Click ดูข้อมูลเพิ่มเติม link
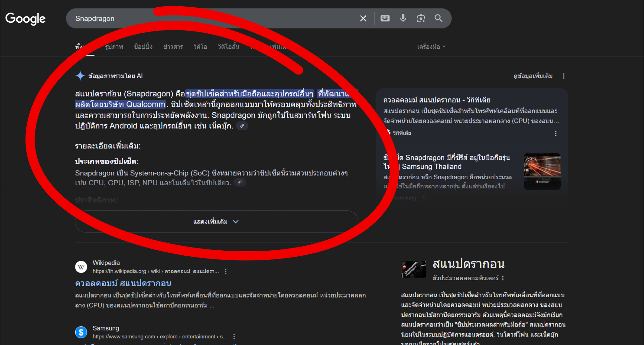The height and width of the screenshot is (345, 644). point(533,76)
